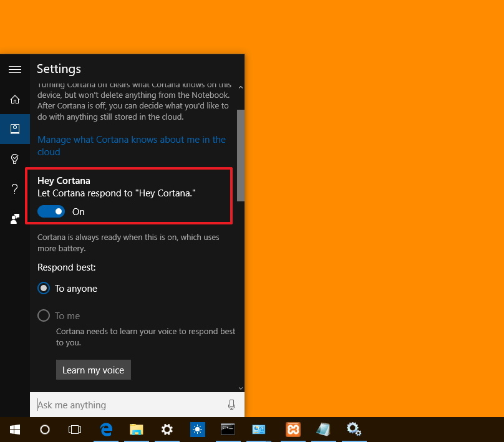Choose the 'To me' respond option

click(x=43, y=315)
